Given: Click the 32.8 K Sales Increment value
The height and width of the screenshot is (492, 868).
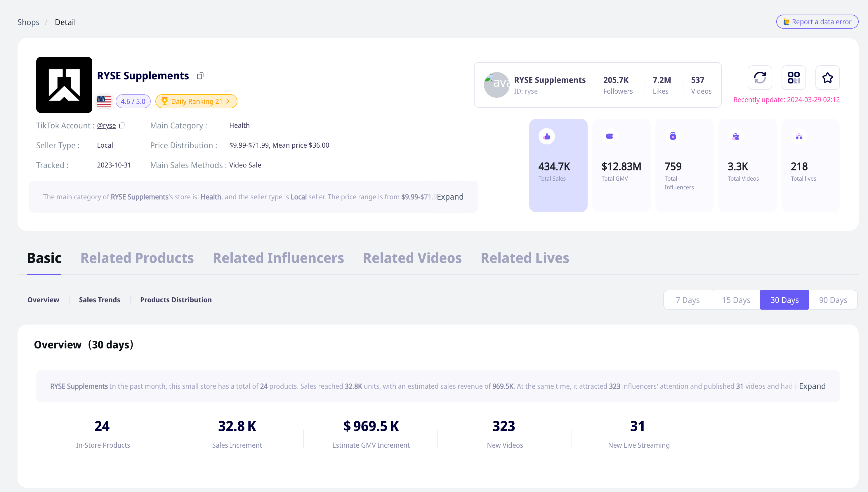Looking at the screenshot, I should (237, 426).
